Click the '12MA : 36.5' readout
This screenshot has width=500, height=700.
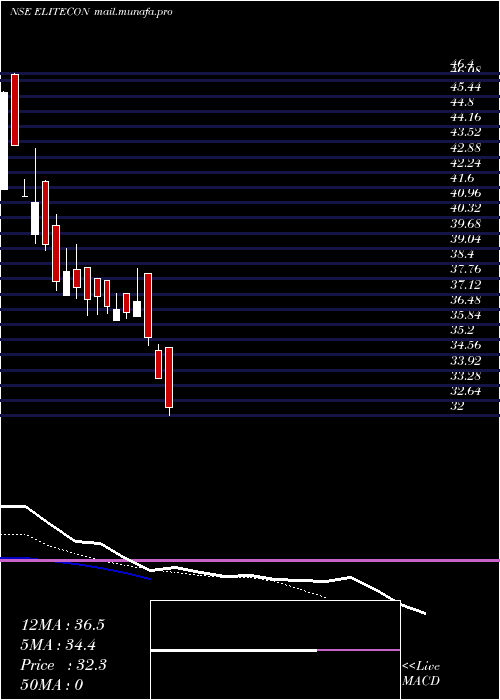(x=63, y=625)
